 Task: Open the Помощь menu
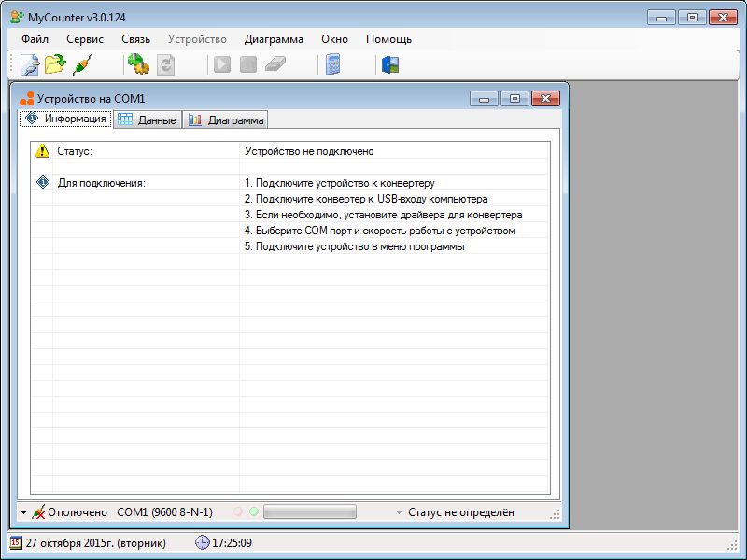(x=388, y=39)
